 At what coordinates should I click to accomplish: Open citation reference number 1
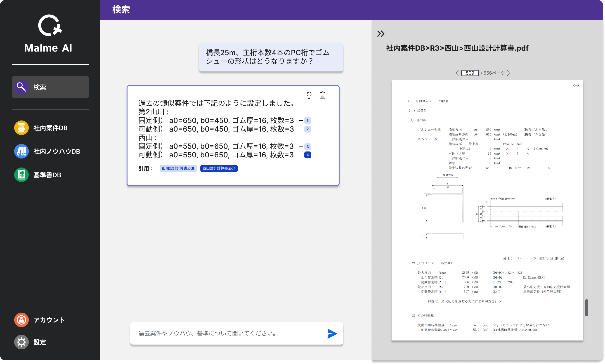[x=307, y=121]
